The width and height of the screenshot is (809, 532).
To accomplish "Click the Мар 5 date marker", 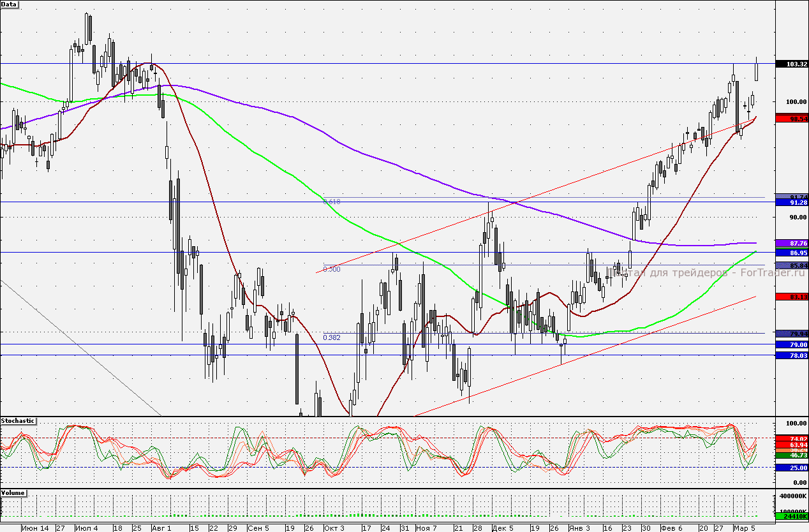I will click(x=744, y=528).
